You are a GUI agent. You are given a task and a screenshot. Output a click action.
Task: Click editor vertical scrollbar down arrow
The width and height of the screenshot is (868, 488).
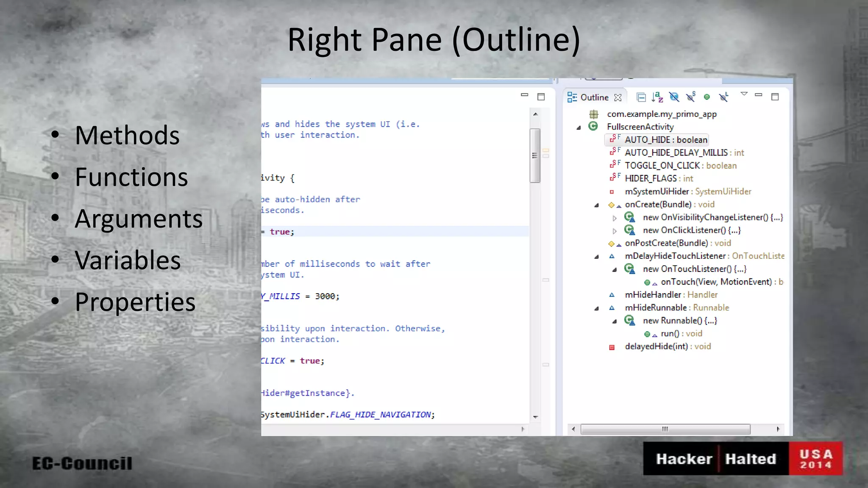(535, 417)
